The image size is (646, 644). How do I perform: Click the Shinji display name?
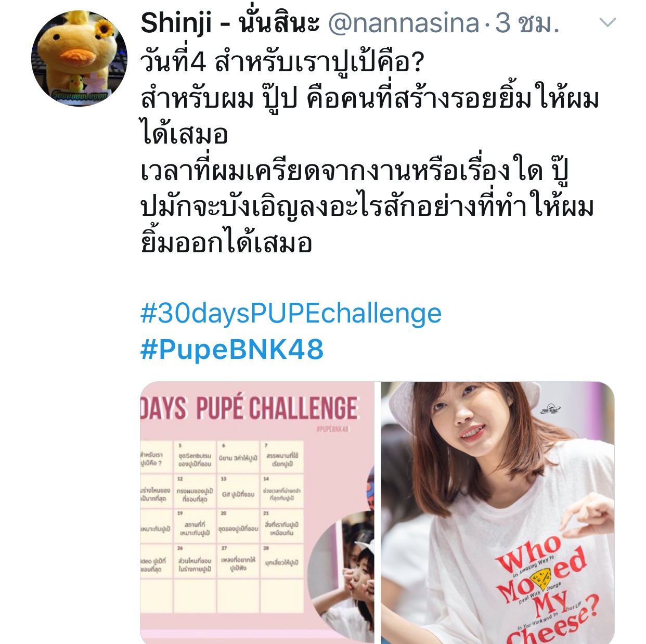(230, 23)
